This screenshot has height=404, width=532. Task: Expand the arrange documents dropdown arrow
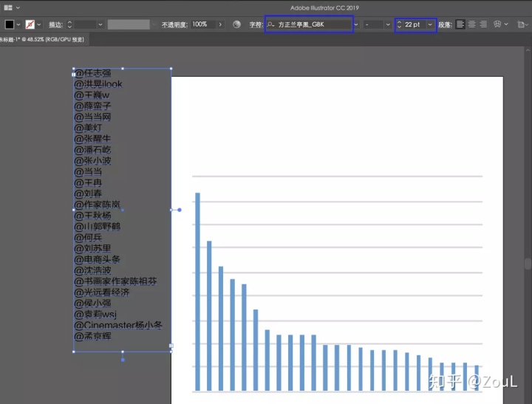(18, 7)
